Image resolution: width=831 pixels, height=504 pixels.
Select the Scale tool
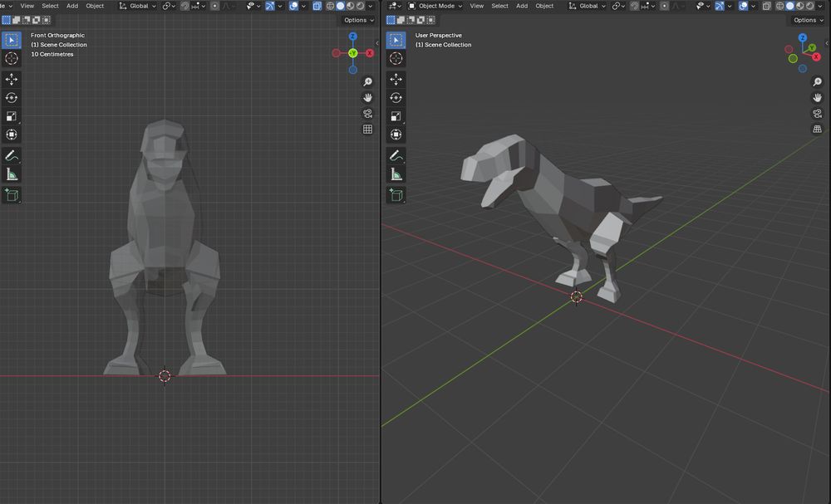12,115
